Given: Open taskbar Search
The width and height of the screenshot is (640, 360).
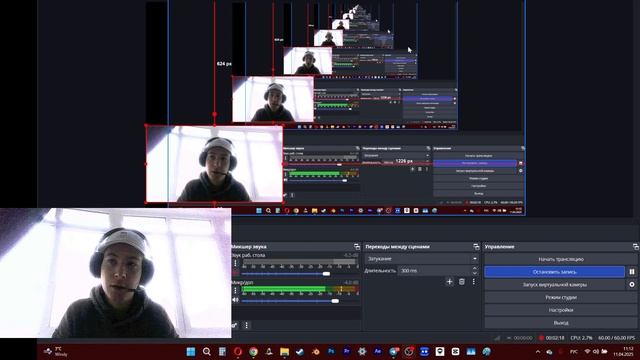Looking at the screenshot, I should point(207,351).
